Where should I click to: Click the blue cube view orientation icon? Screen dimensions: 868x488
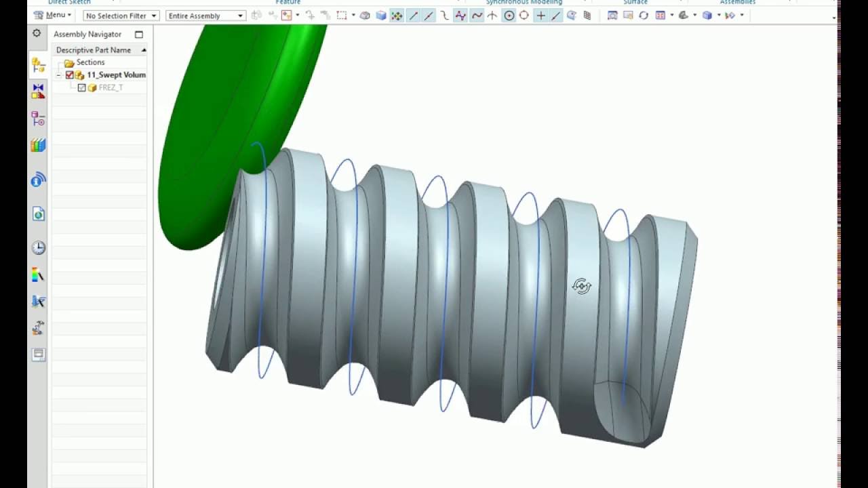point(707,16)
